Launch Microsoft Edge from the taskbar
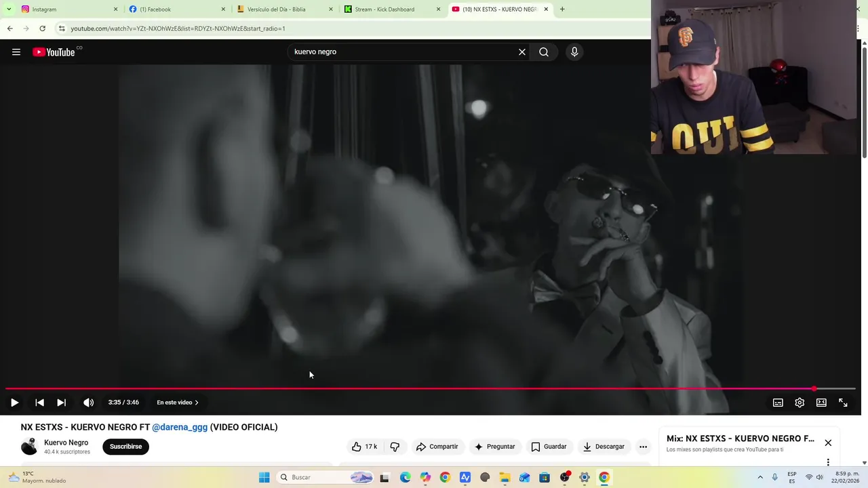This screenshot has width=868, height=488. [x=405, y=477]
